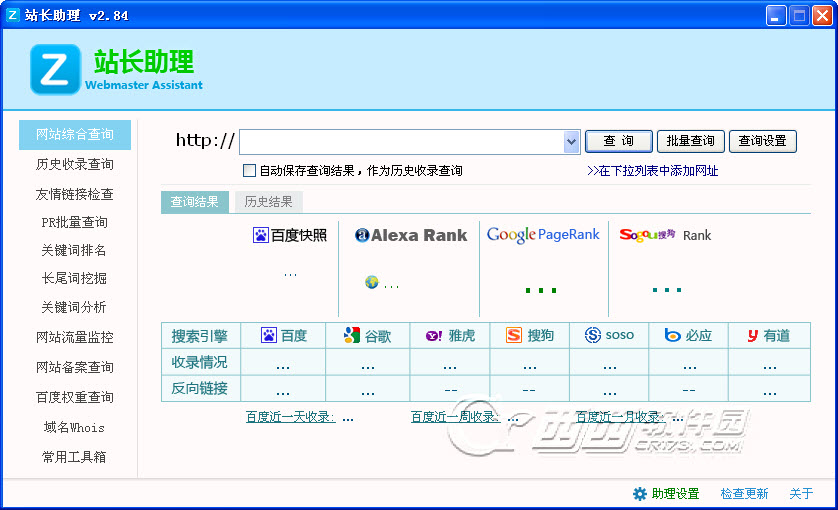Open 查询设置 button

(763, 141)
